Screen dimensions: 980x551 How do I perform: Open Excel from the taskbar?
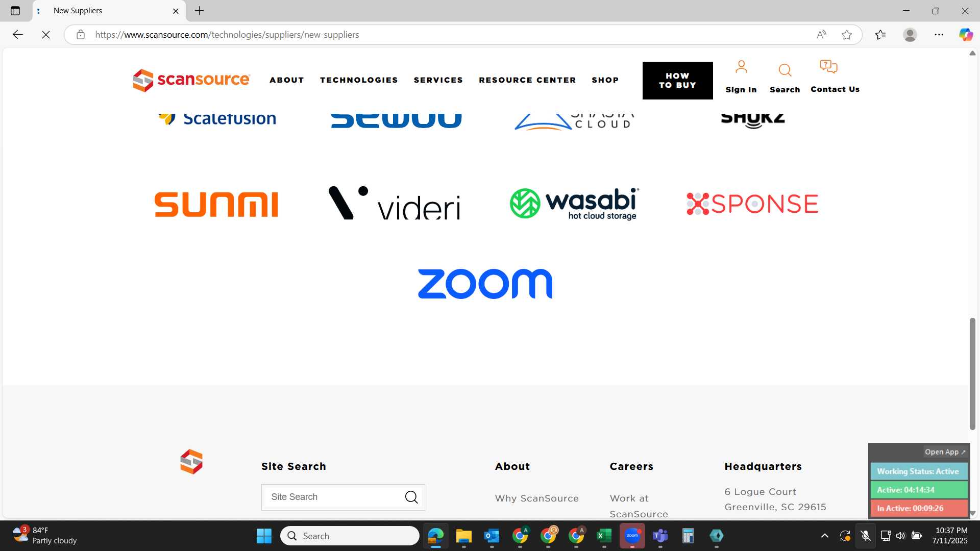pyautogui.click(x=604, y=536)
